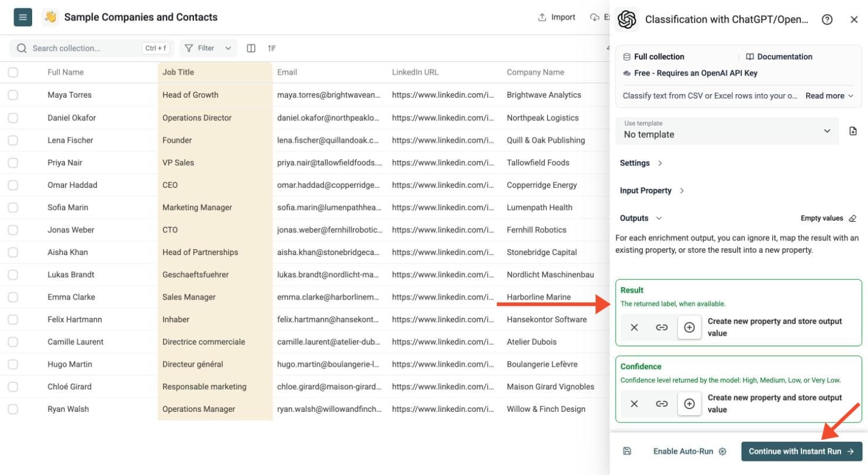Click the Job Title column header
This screenshot has width=868, height=475.
[x=215, y=73]
